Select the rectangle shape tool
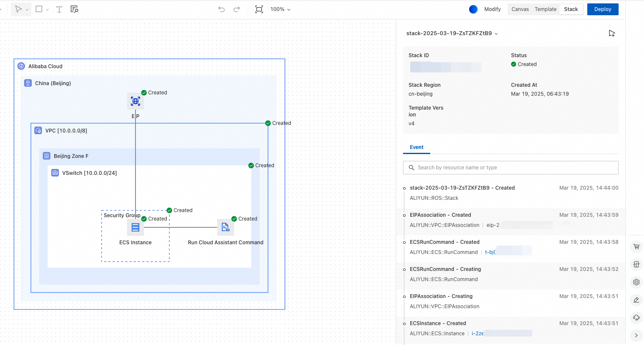The height and width of the screenshot is (345, 644). click(x=39, y=9)
